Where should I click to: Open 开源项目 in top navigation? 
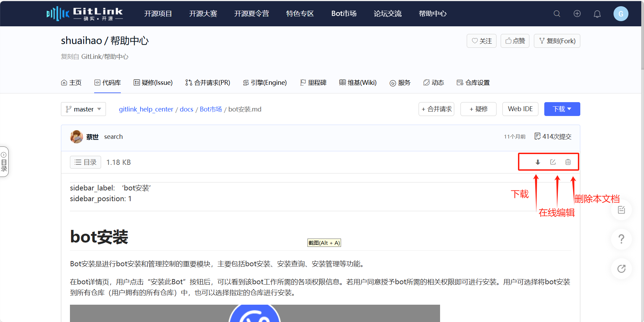158,14
